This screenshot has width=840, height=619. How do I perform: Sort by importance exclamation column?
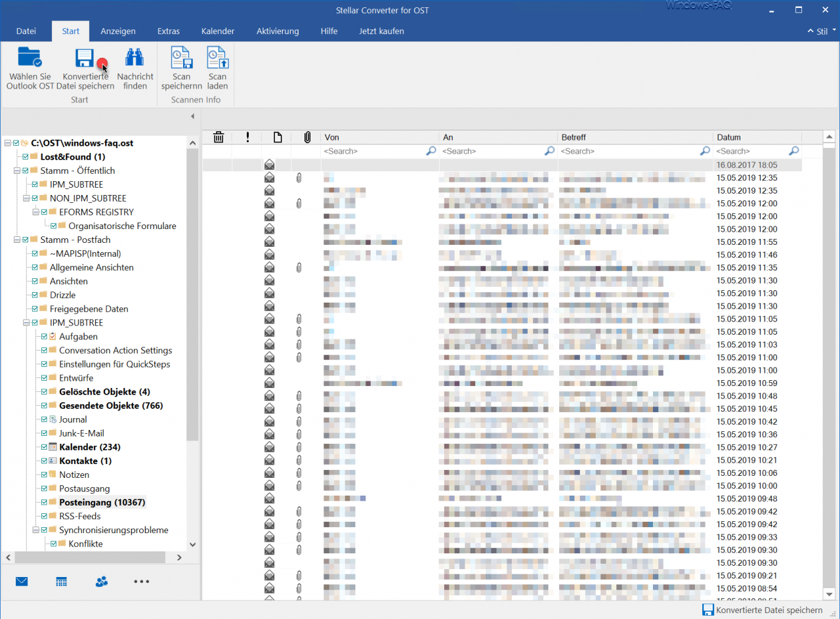pyautogui.click(x=247, y=137)
